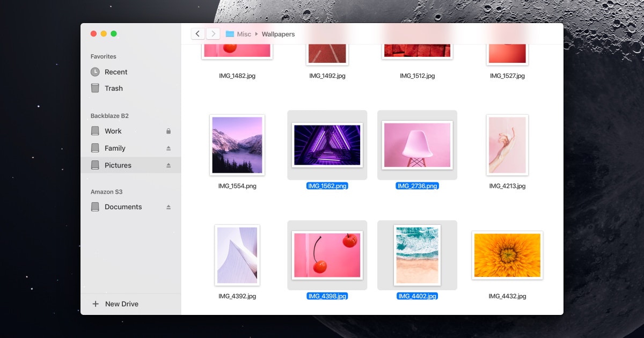Viewport: 644px width, 338px height.
Task: Click the Pictures drive icon
Action: click(95, 165)
